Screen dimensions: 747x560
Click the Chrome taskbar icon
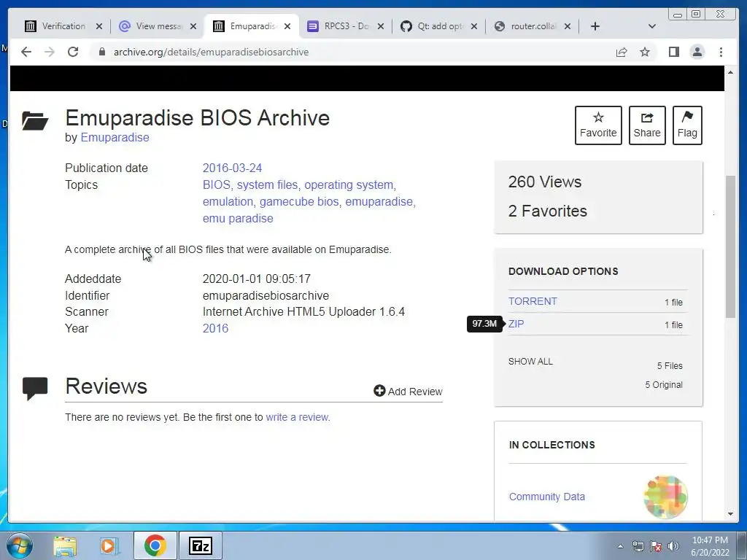(x=155, y=545)
